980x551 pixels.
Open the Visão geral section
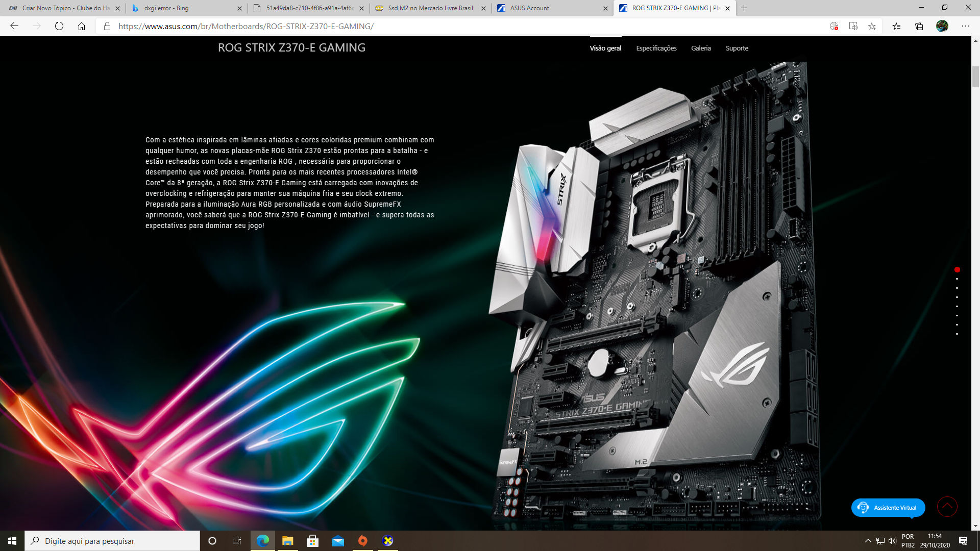[605, 48]
